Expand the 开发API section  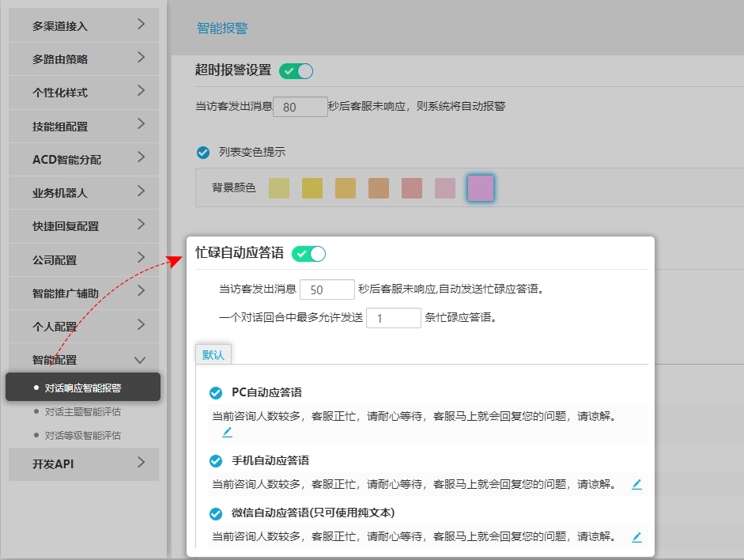pyautogui.click(x=83, y=465)
